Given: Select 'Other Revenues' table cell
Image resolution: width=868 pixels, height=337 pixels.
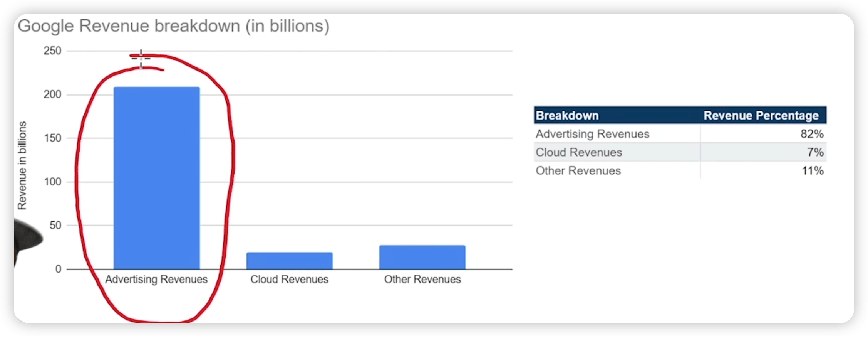Looking at the screenshot, I should pyautogui.click(x=617, y=170).
